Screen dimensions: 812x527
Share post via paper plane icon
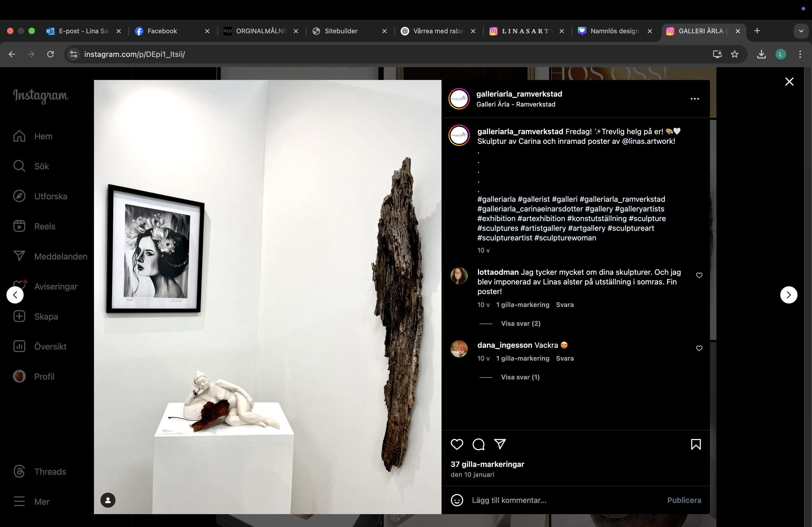[x=500, y=444]
